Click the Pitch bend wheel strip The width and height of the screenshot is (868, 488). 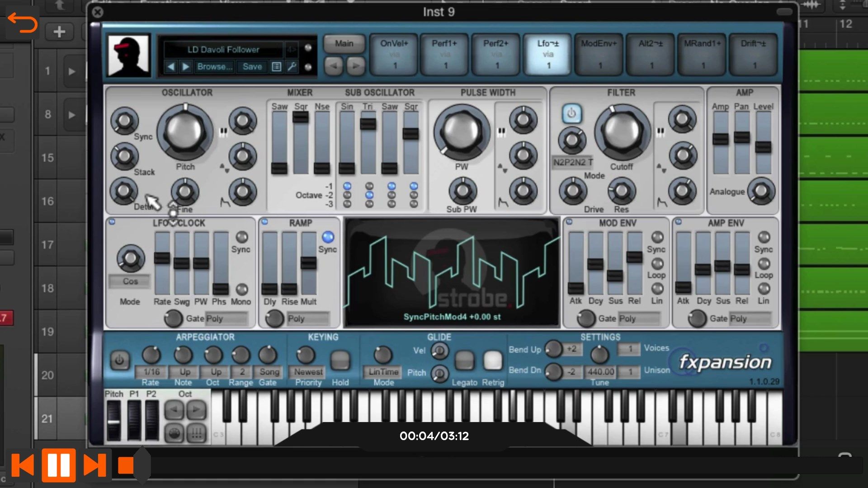click(113, 420)
